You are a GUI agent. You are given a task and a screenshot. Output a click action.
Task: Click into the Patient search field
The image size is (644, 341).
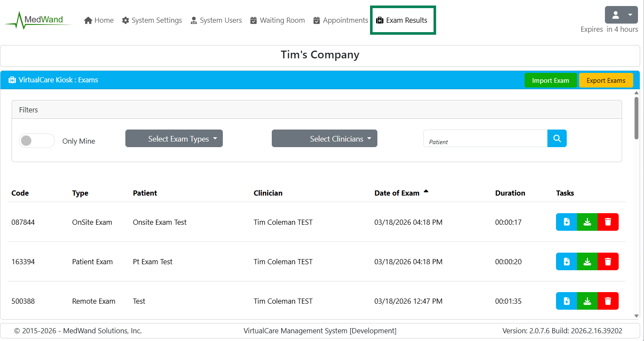pos(485,139)
